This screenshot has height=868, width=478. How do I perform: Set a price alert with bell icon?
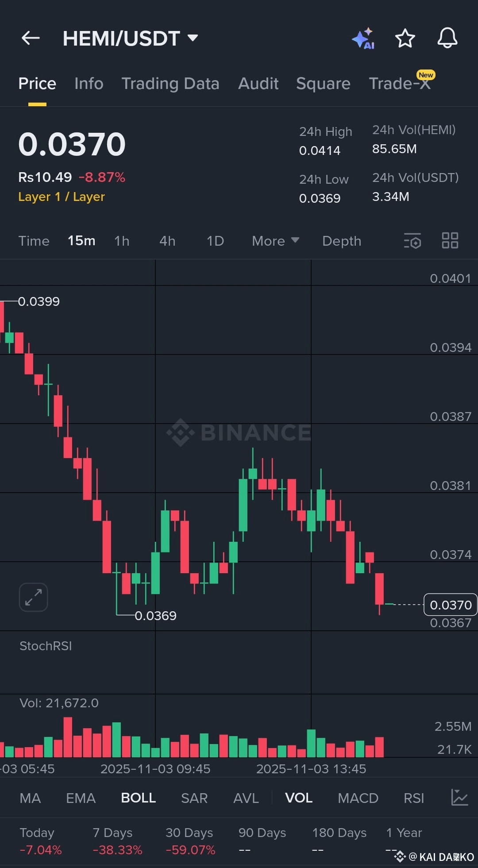pos(447,38)
